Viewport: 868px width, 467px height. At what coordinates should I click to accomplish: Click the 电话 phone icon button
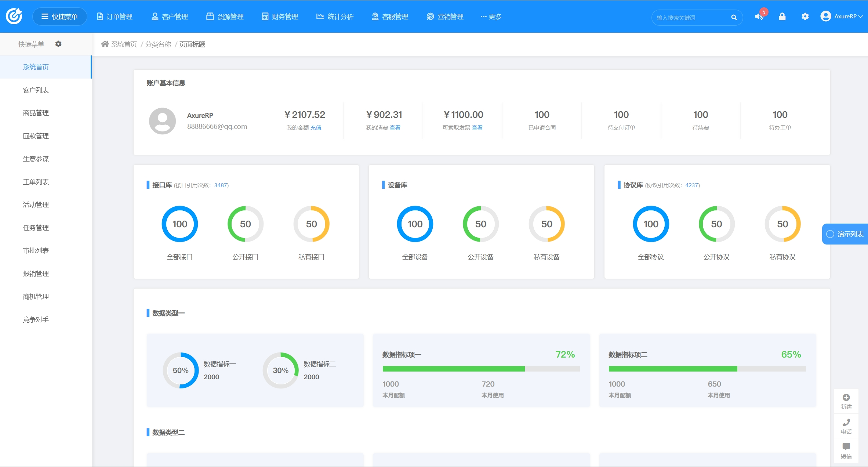(846, 426)
